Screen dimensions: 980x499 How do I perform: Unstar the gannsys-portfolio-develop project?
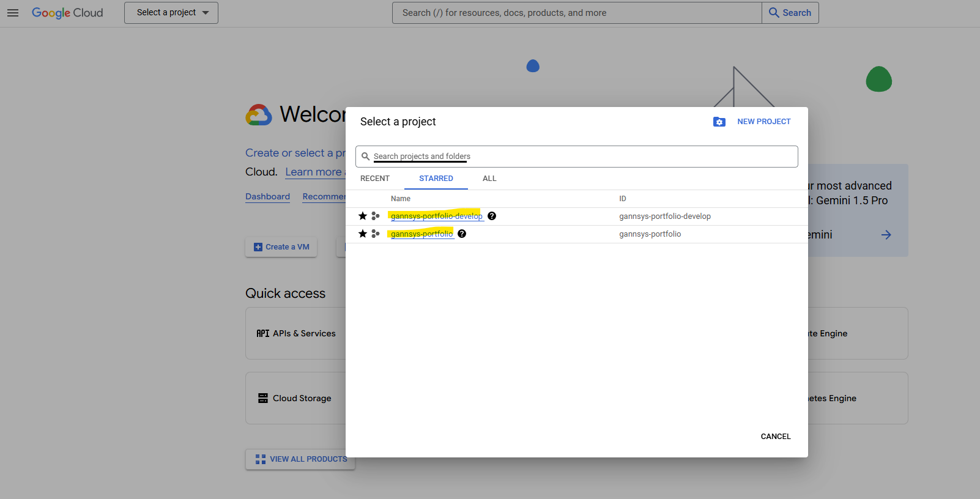point(363,216)
